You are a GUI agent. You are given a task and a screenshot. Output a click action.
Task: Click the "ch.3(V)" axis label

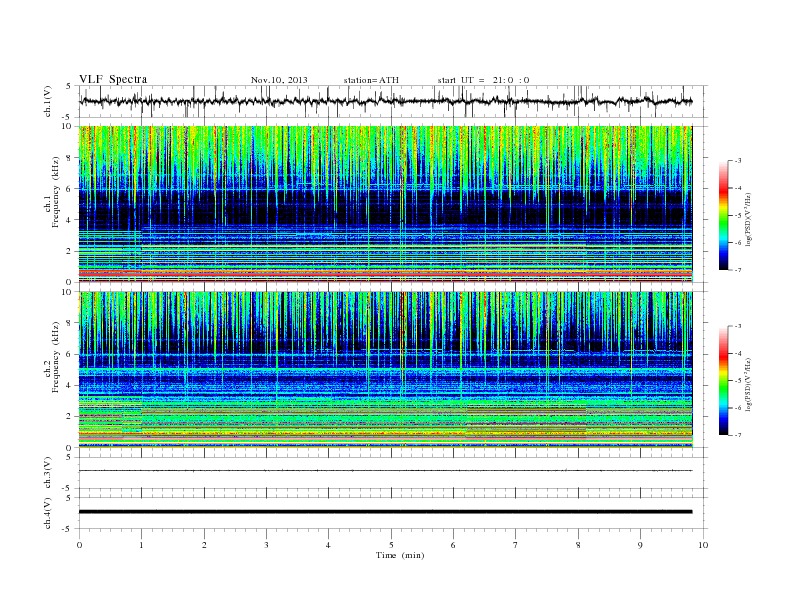pyautogui.click(x=48, y=473)
